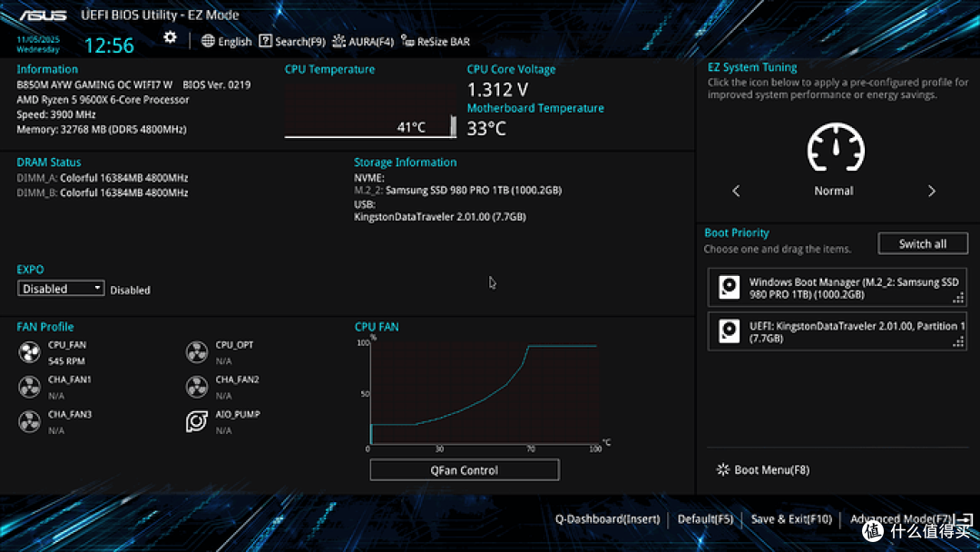Go to the next EZ tuning profile
Screen dimensions: 980x552
(x=931, y=191)
